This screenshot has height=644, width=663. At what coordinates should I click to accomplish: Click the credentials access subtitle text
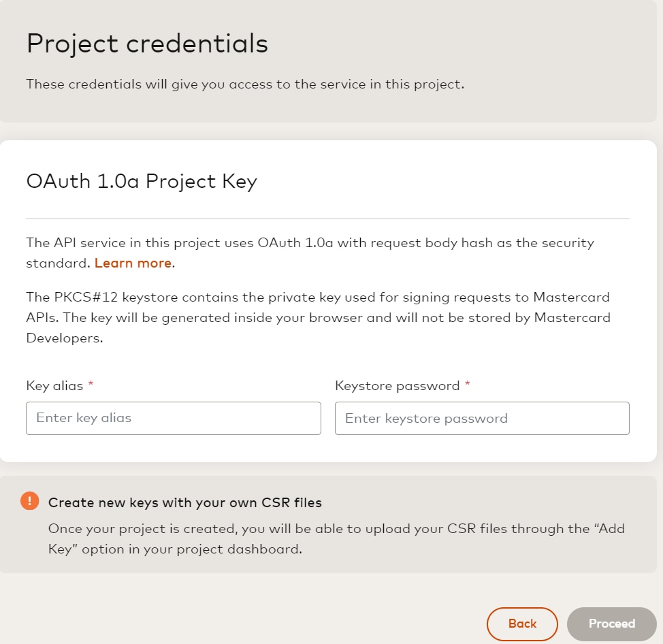click(x=245, y=85)
